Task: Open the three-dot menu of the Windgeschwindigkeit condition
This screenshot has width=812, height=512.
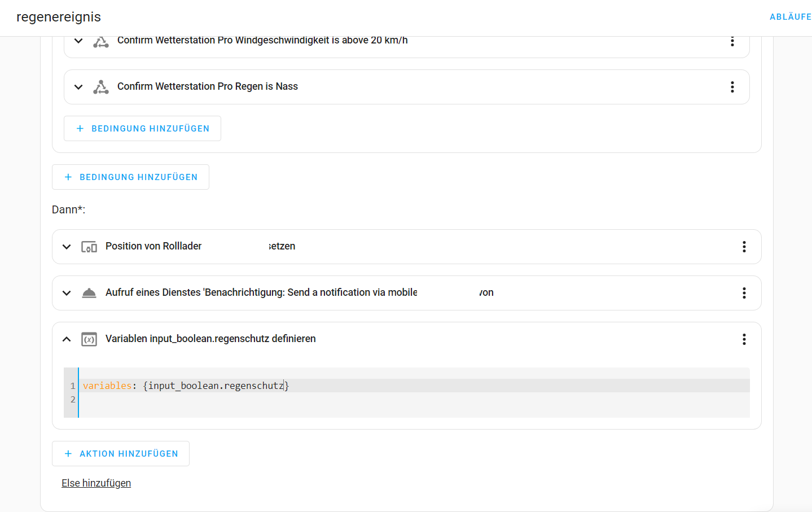Action: (x=732, y=41)
